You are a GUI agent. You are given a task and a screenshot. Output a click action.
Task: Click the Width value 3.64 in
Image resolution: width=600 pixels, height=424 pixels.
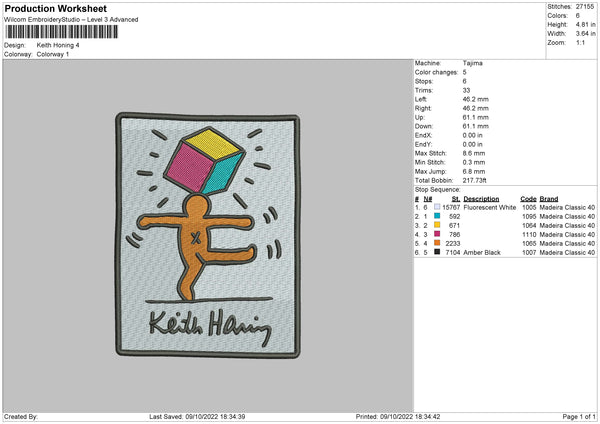coord(585,34)
